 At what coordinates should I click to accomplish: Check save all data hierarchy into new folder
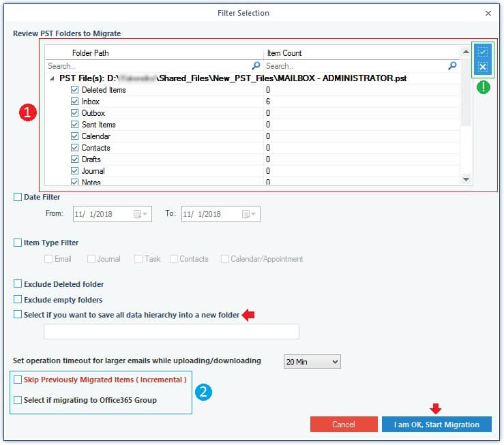click(18, 314)
